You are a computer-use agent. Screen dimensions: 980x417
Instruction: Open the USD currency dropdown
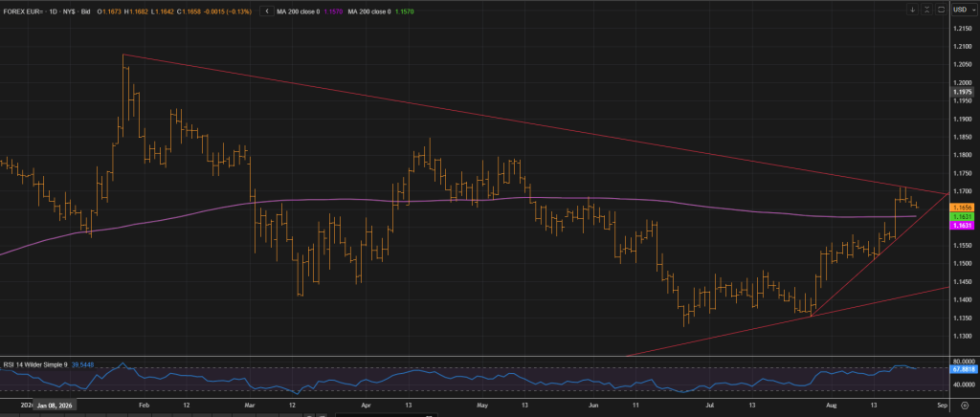click(x=965, y=10)
